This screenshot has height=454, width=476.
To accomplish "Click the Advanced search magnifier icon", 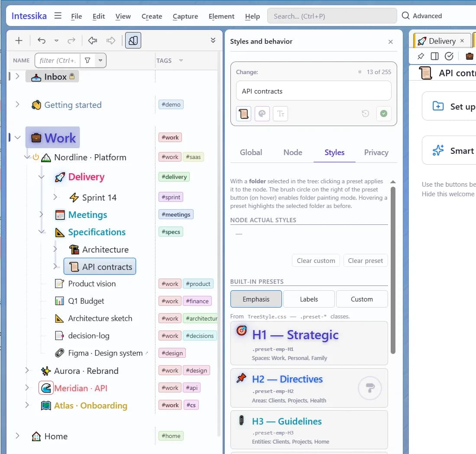I will (x=405, y=16).
